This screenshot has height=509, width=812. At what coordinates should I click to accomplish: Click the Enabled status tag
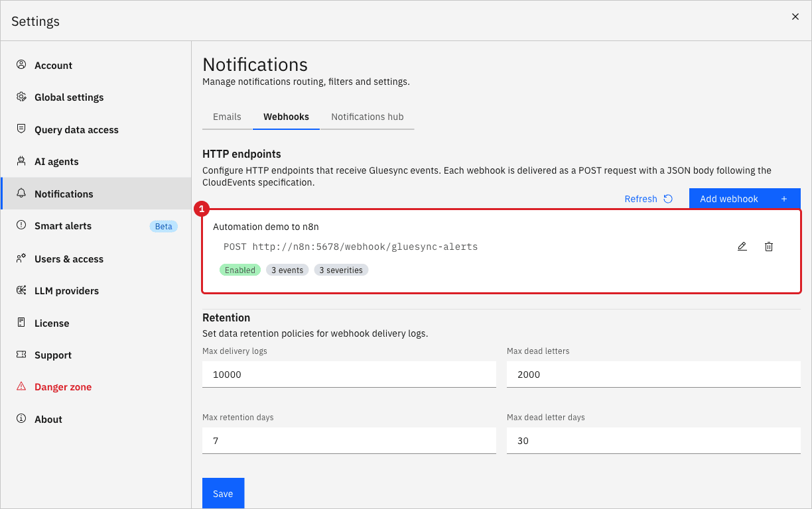click(x=239, y=270)
